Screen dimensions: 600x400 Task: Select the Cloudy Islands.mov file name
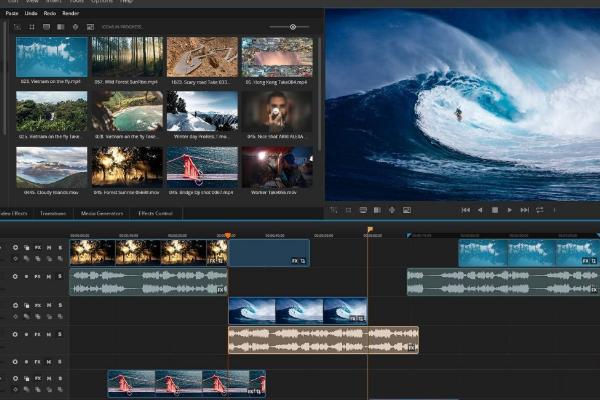51,193
